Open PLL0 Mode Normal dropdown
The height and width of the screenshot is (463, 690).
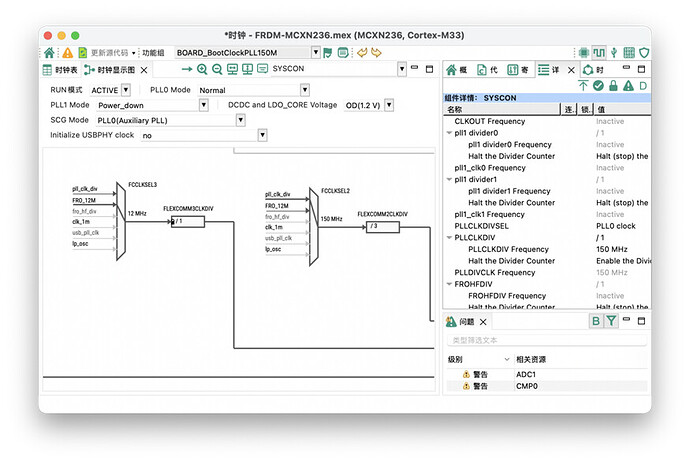(305, 90)
